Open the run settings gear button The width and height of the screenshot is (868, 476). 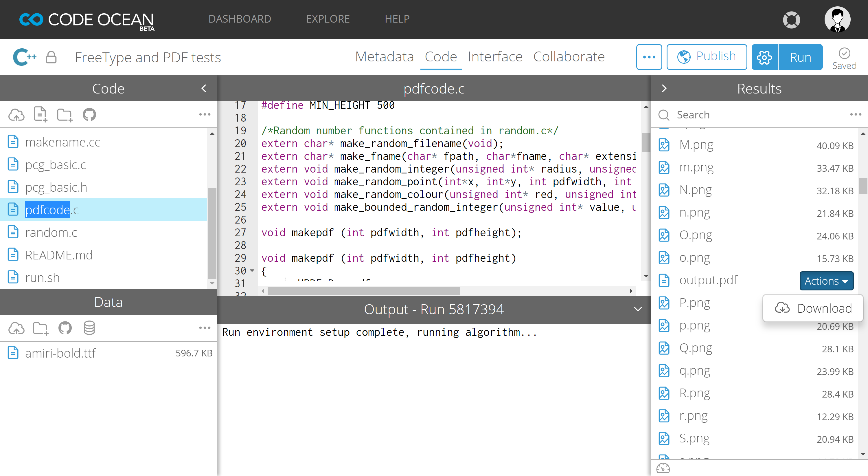[x=764, y=57]
